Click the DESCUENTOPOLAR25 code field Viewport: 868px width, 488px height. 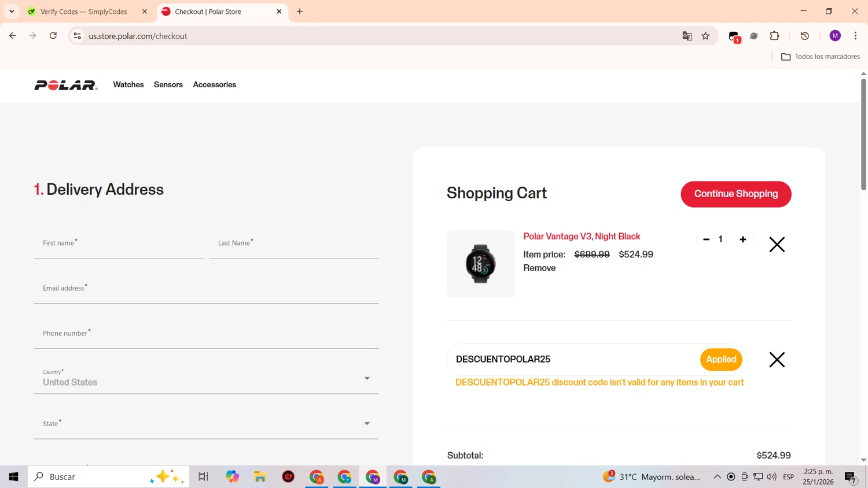[x=573, y=360]
